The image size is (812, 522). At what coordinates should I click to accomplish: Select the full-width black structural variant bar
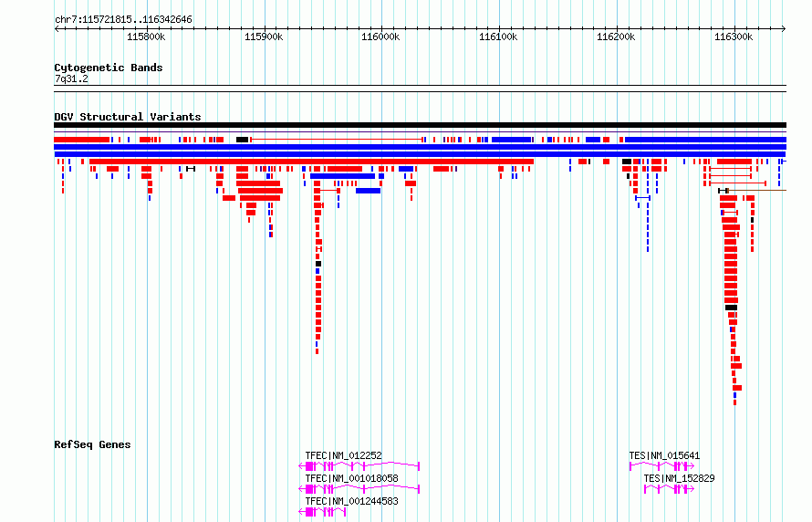[x=420, y=125]
